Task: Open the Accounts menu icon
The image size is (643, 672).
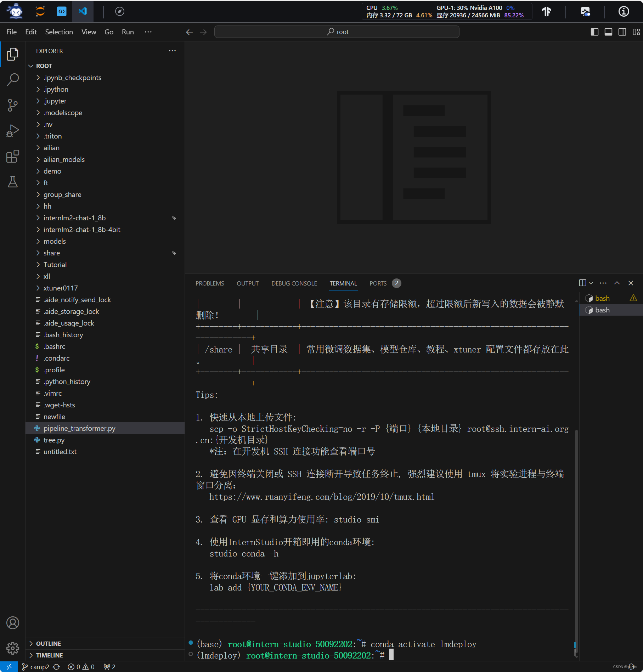Action: pos(13,623)
